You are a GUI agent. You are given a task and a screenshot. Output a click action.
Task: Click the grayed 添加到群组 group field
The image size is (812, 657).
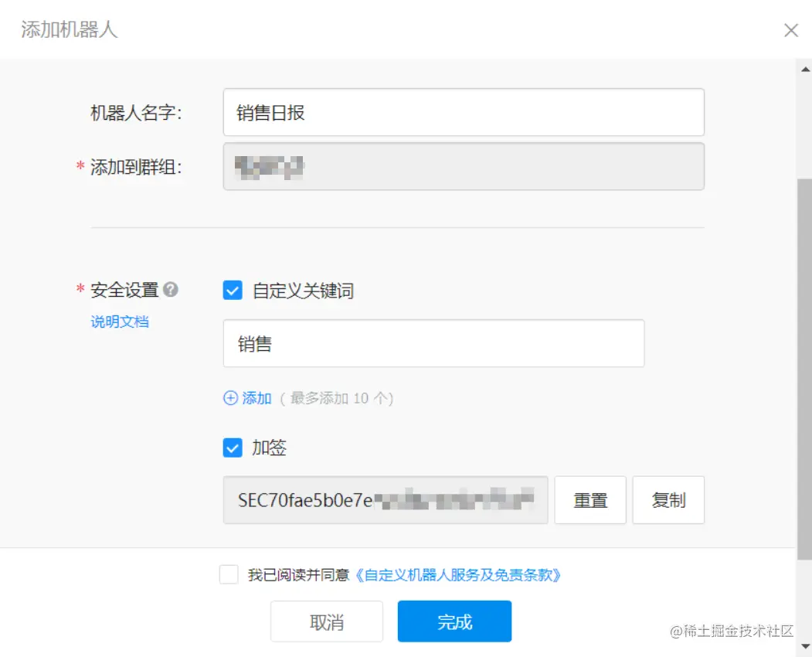click(x=464, y=166)
